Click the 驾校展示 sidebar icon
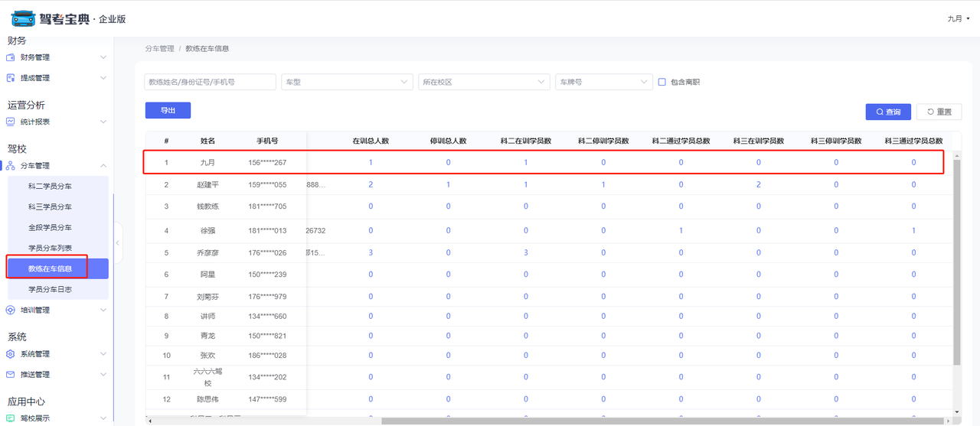Viewport: 980px width, 426px height. click(11, 418)
